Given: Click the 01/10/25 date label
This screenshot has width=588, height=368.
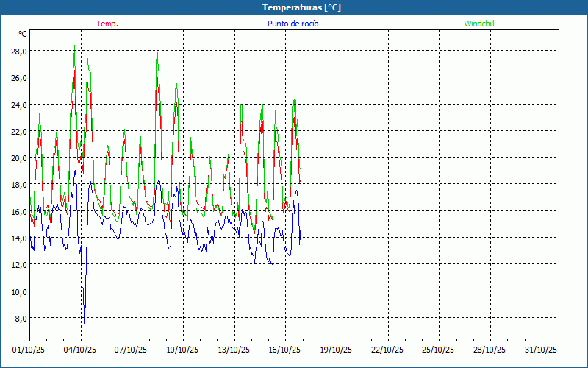Looking at the screenshot, I should coord(29,350).
